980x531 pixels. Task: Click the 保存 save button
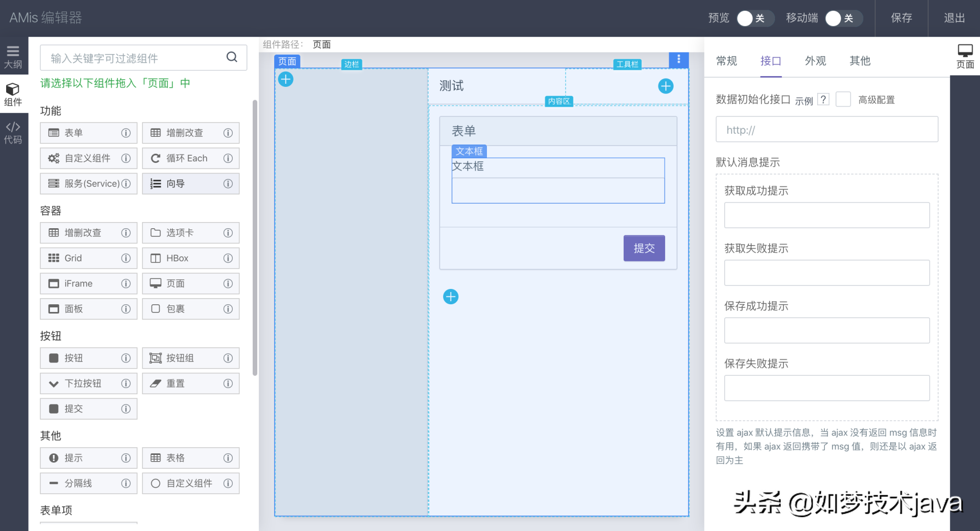point(901,18)
